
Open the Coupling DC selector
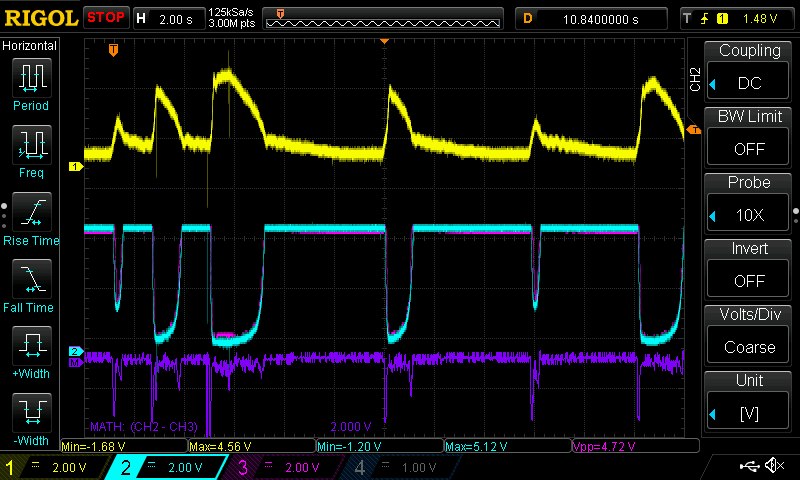pyautogui.click(x=750, y=71)
